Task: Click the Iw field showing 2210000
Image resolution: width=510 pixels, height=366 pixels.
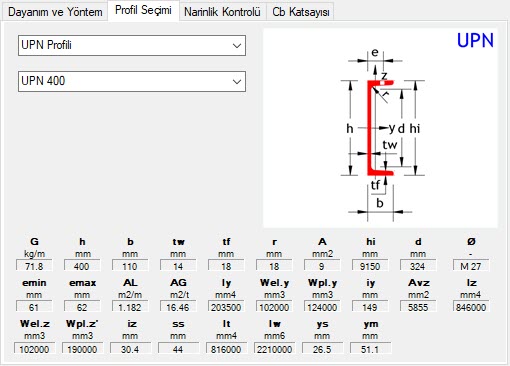Action: click(x=274, y=349)
